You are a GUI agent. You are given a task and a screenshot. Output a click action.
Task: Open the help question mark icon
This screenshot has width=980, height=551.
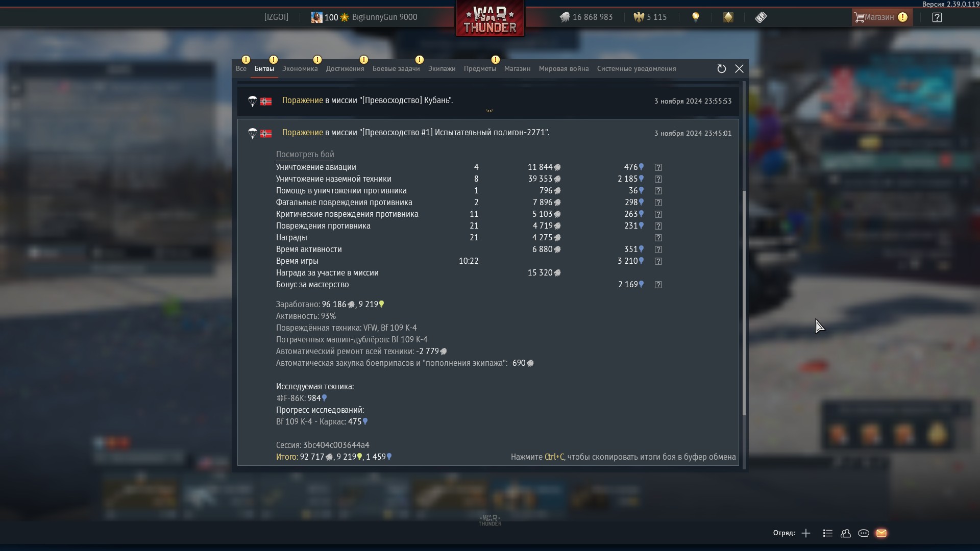click(x=937, y=17)
